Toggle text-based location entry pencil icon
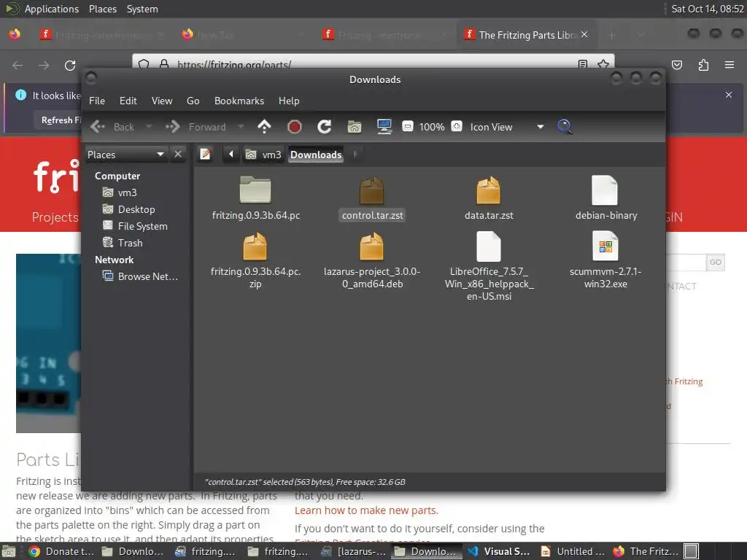This screenshot has width=747, height=560. pos(205,155)
